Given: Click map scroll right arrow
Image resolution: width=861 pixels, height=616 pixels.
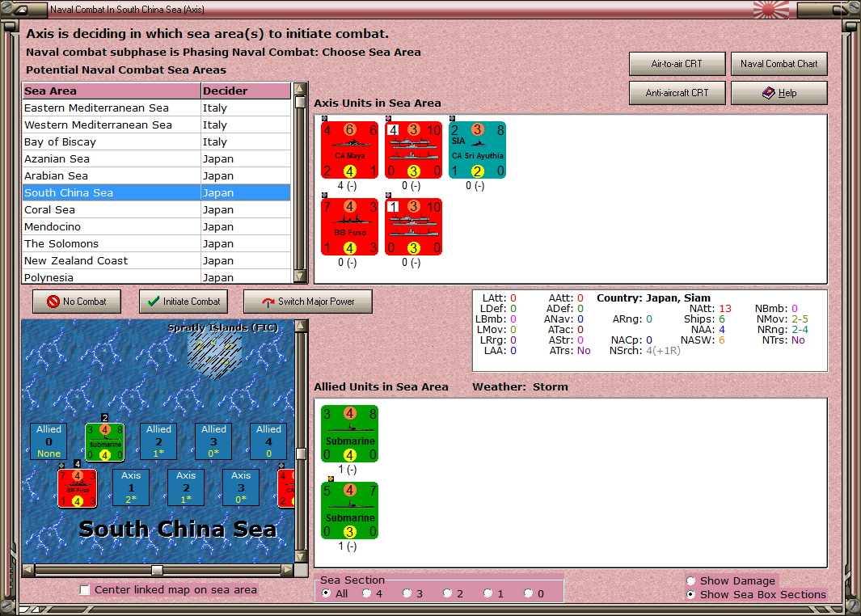Looking at the screenshot, I should 287,571.
